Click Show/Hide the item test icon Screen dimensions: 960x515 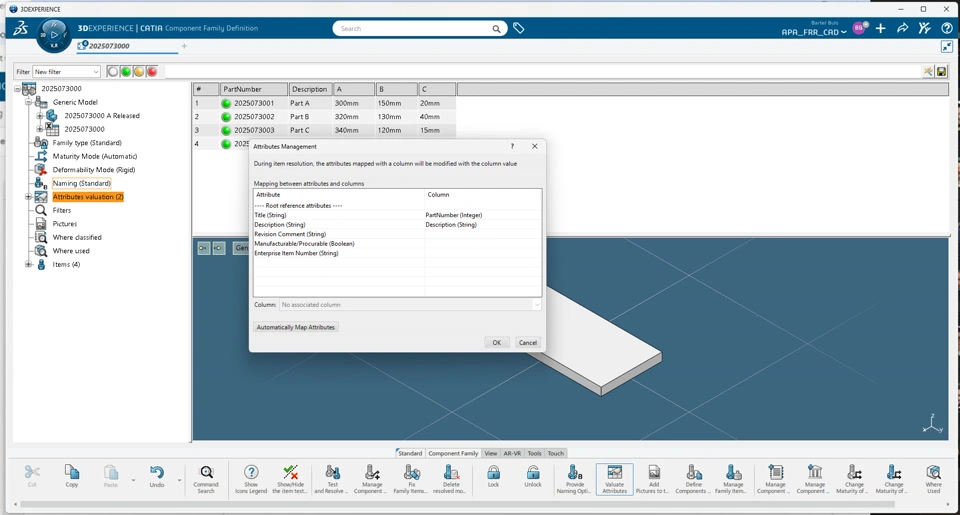290,479
